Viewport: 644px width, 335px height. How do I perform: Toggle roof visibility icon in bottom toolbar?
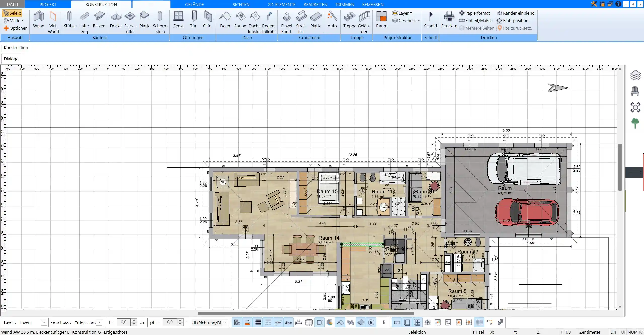click(340, 322)
